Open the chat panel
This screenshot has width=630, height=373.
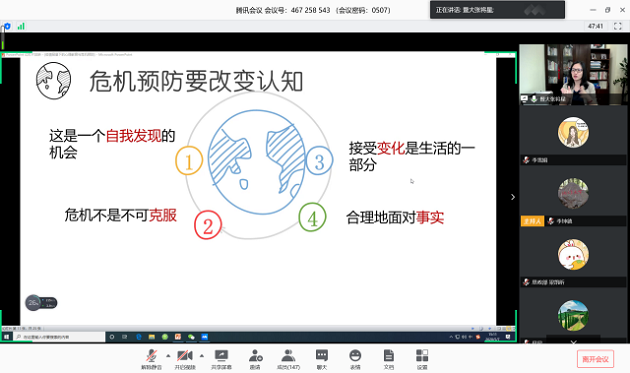321,359
